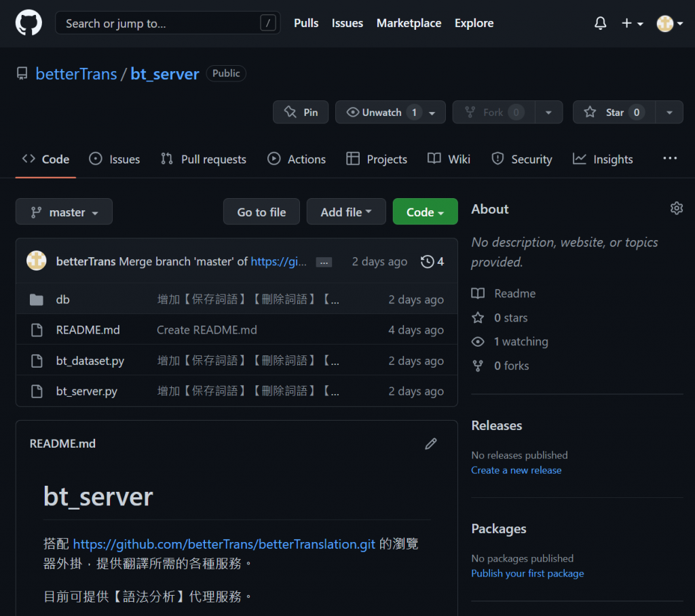Screen dimensions: 695x616
Task: Open Marketplace in top navigation
Action: pyautogui.click(x=409, y=23)
